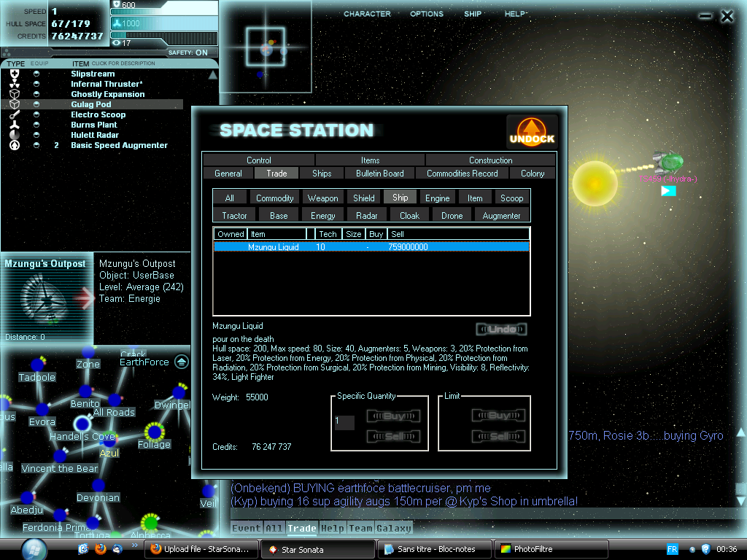This screenshot has height=560, width=747.
Task: Click Sell under Specific Quantity
Action: coord(393,436)
